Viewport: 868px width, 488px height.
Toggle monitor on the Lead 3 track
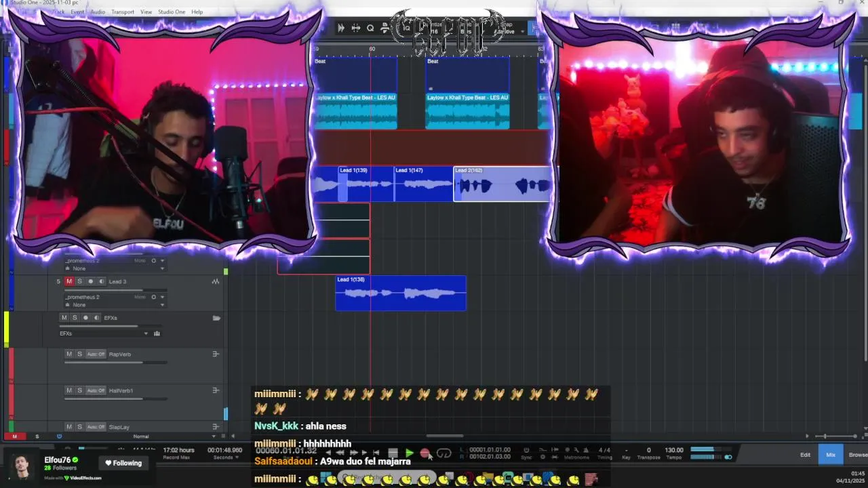point(102,281)
